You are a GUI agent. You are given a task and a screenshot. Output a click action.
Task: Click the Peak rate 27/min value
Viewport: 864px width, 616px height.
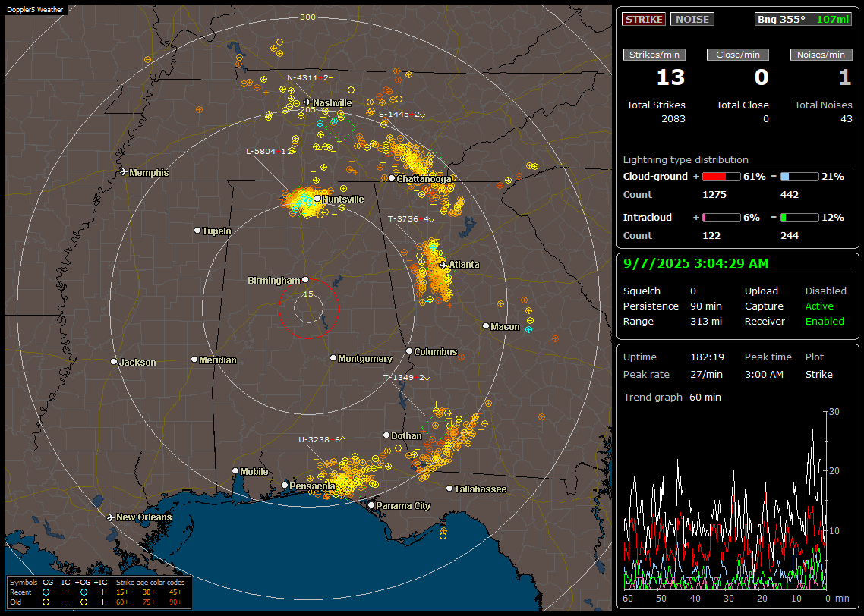pos(708,374)
